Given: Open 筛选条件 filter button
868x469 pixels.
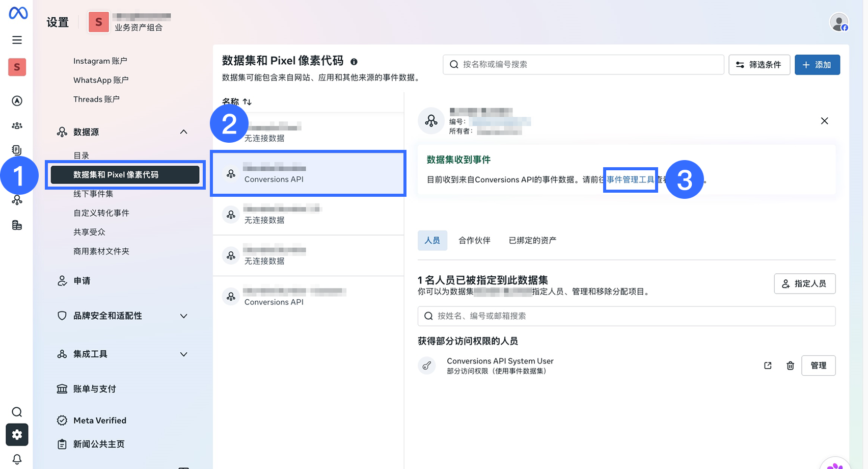Looking at the screenshot, I should (x=759, y=65).
